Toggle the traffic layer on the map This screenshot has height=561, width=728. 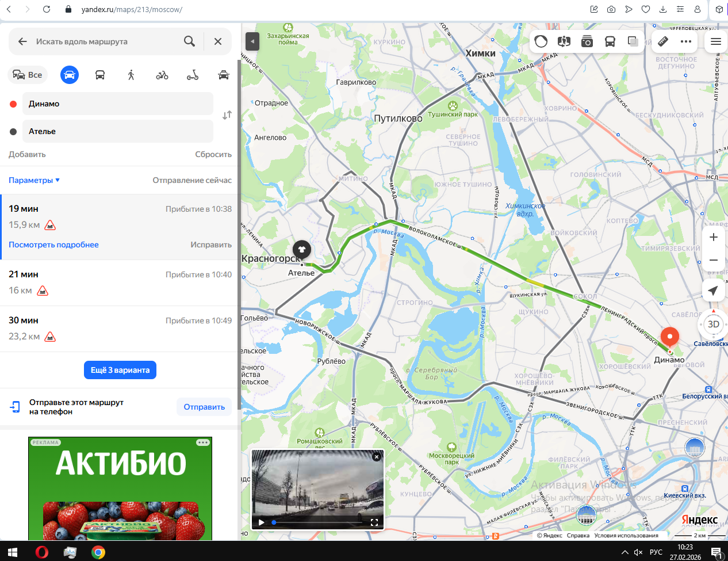tap(541, 41)
